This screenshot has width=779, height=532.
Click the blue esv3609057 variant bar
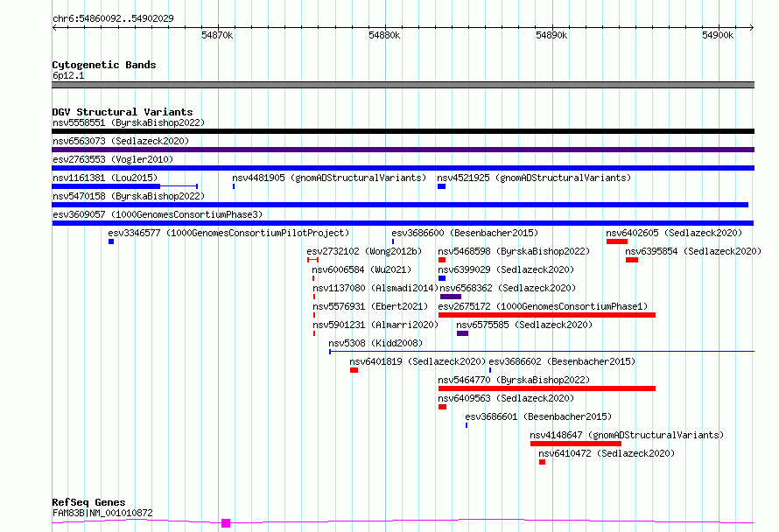[x=403, y=223]
